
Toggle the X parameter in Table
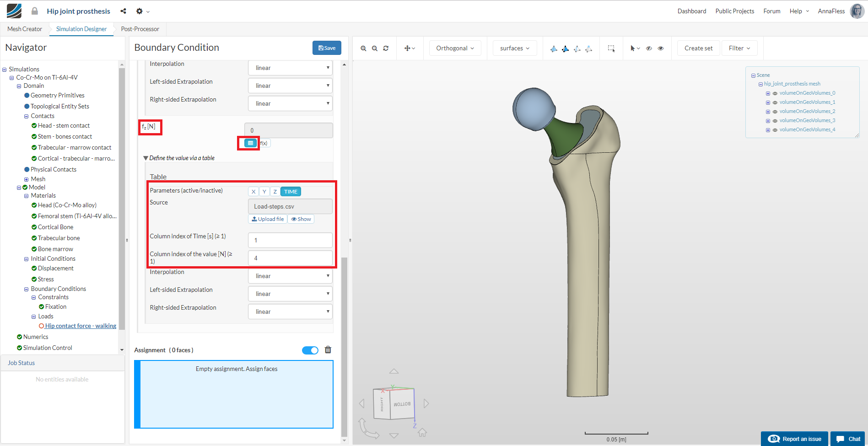pyautogui.click(x=253, y=192)
